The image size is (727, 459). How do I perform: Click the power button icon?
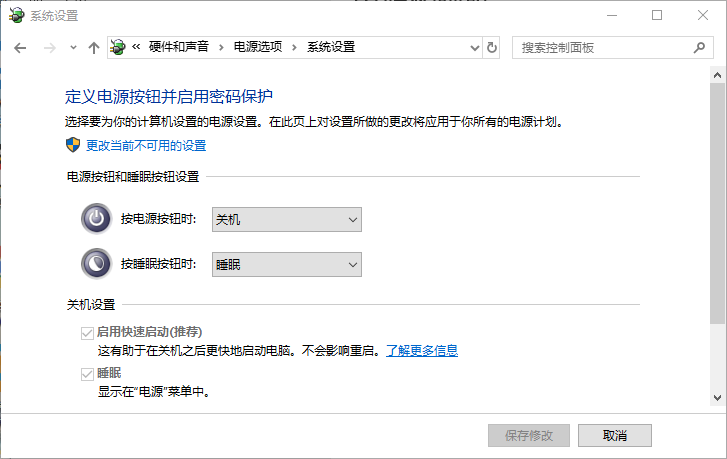click(96, 219)
